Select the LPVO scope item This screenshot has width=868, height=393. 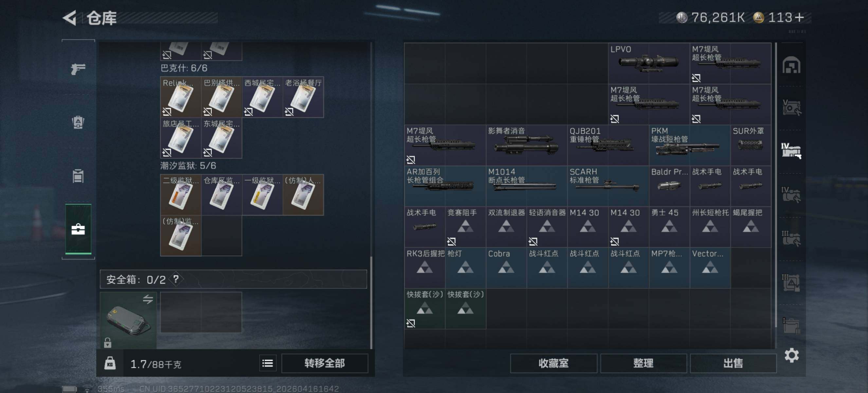pos(649,63)
